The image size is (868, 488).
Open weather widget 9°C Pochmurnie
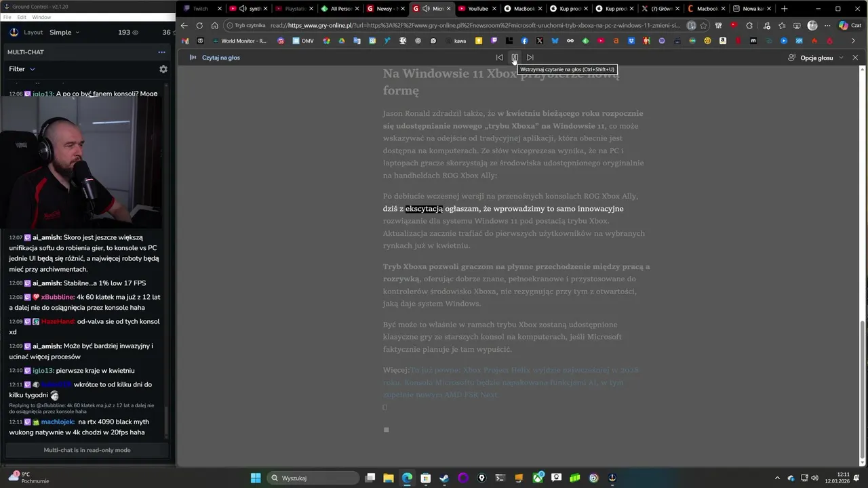click(30, 478)
